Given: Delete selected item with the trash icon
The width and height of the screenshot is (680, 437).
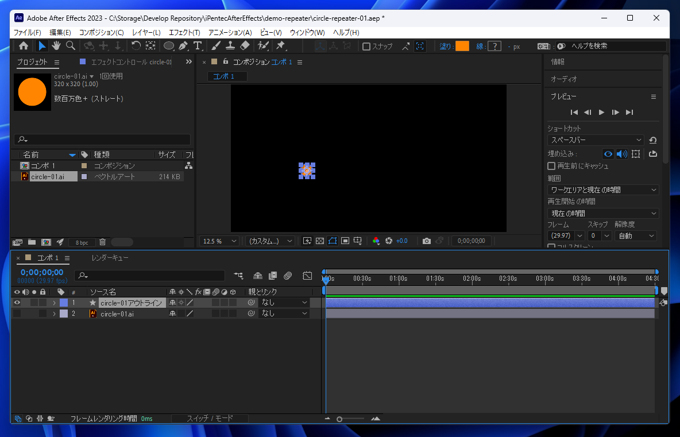Looking at the screenshot, I should point(102,242).
